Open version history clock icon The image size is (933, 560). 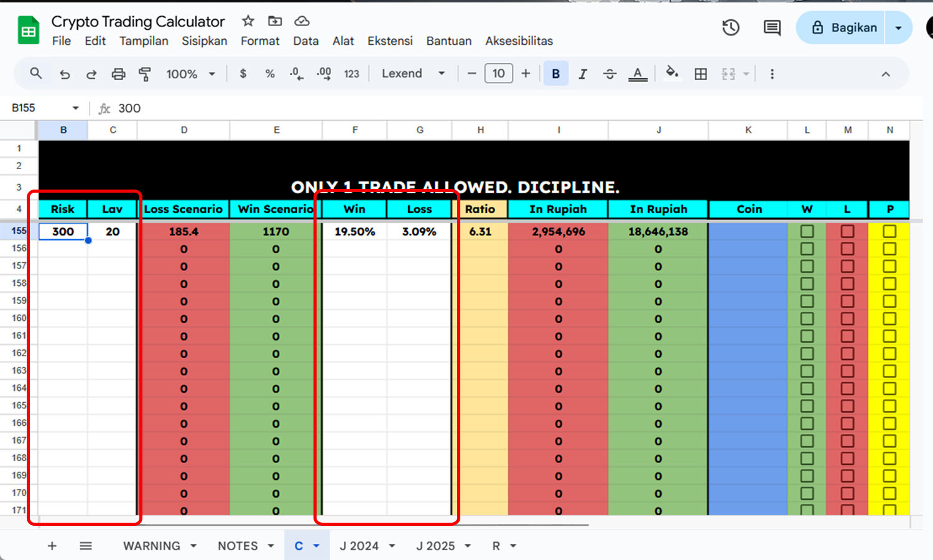click(x=731, y=27)
